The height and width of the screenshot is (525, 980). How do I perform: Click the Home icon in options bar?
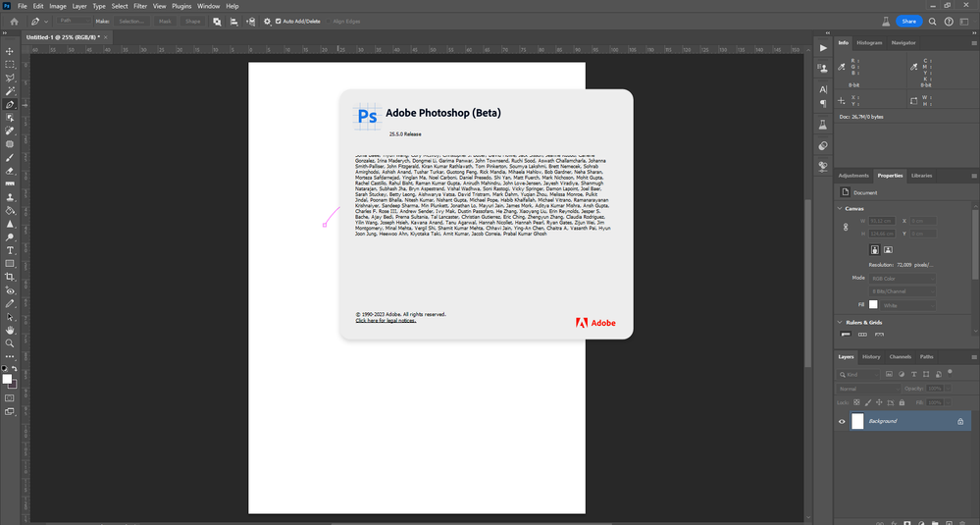click(x=15, y=22)
